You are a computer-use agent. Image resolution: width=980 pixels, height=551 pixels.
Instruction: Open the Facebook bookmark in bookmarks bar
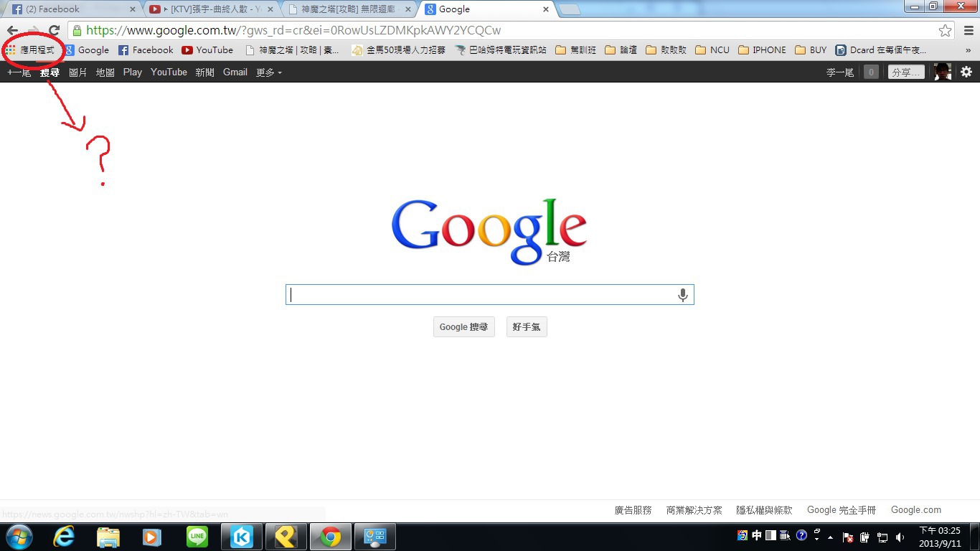[x=146, y=50]
